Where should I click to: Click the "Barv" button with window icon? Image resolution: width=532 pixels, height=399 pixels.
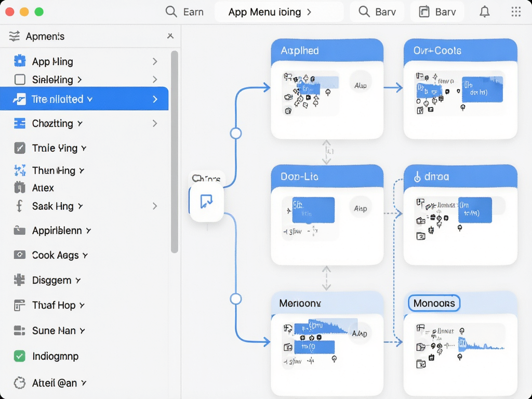tap(437, 12)
